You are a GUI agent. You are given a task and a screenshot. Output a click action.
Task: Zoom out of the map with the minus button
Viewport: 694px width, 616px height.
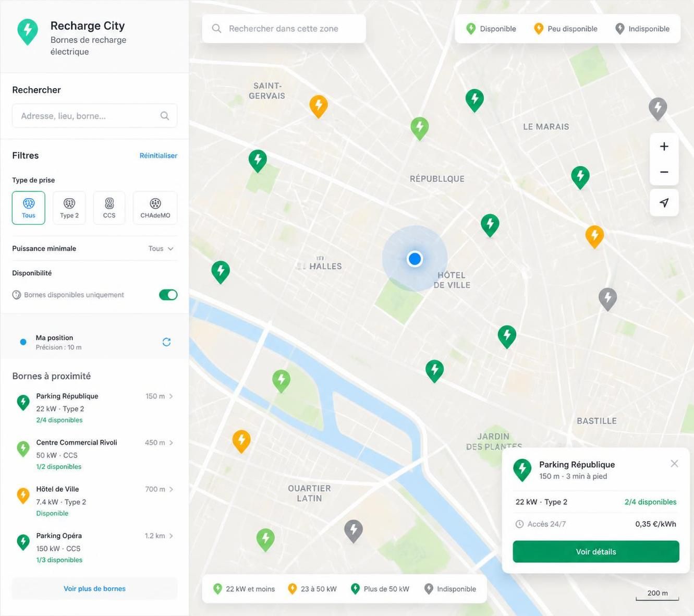tap(664, 172)
